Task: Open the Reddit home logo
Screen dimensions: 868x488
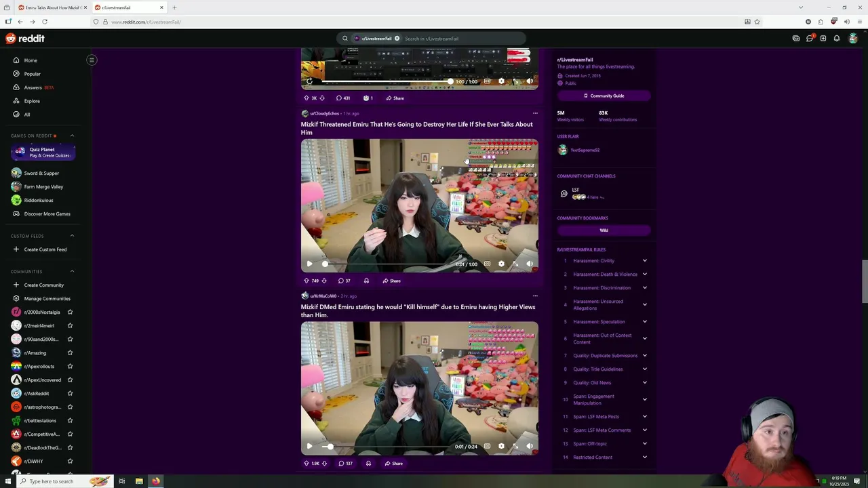Action: [25, 39]
